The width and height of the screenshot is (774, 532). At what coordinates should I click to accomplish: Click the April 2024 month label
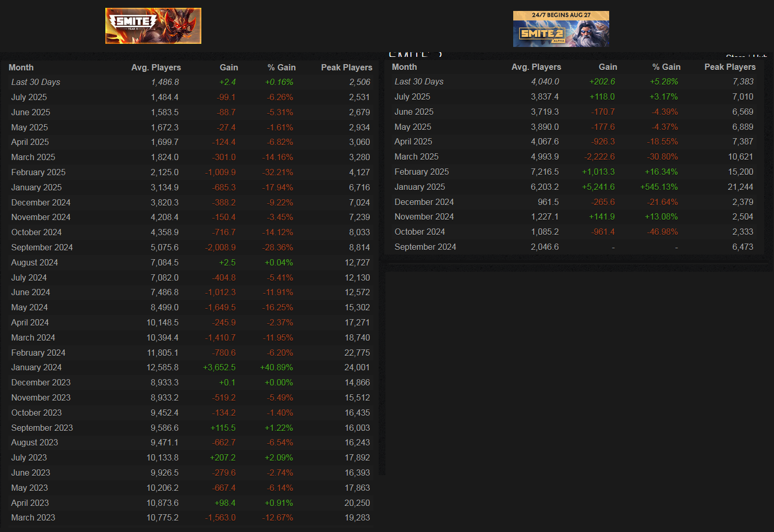(30, 322)
